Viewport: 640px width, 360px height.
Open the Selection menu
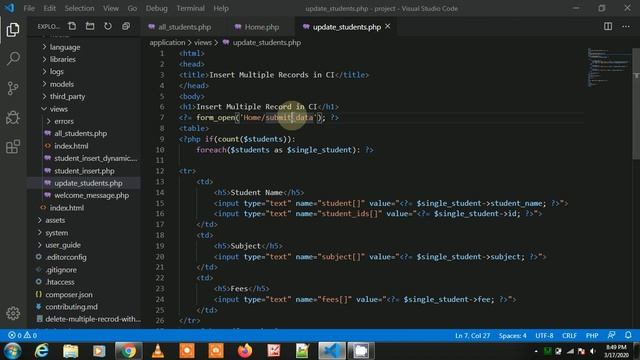tap(79, 8)
